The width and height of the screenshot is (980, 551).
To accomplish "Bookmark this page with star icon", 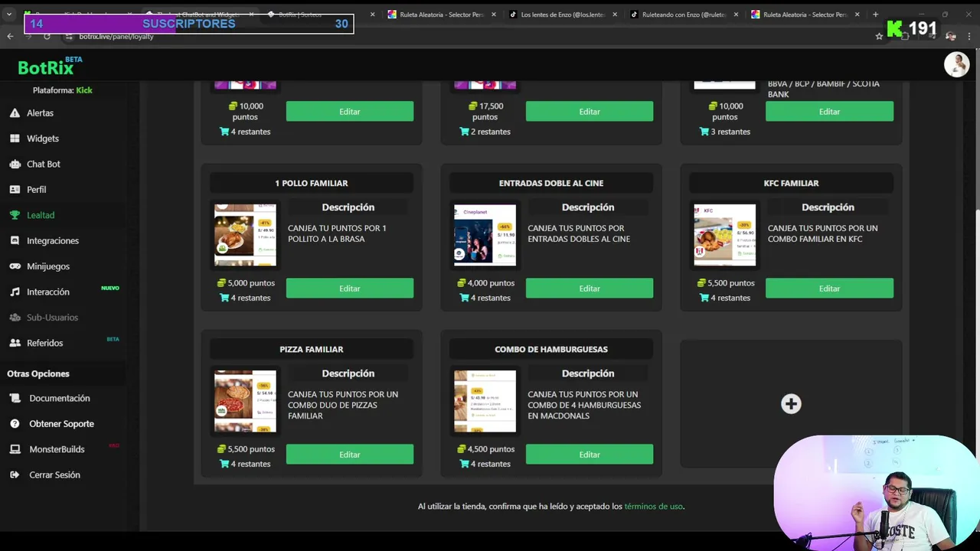I will click(x=879, y=36).
